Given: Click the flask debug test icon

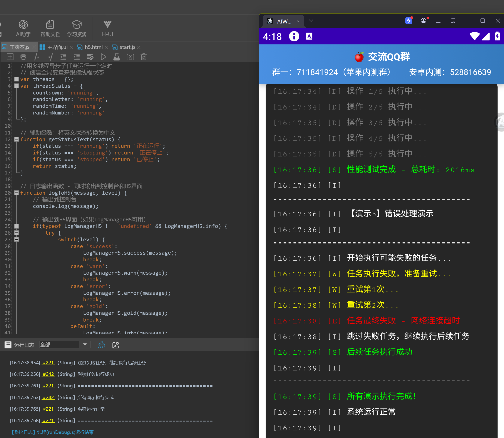Looking at the screenshot, I should (x=117, y=57).
